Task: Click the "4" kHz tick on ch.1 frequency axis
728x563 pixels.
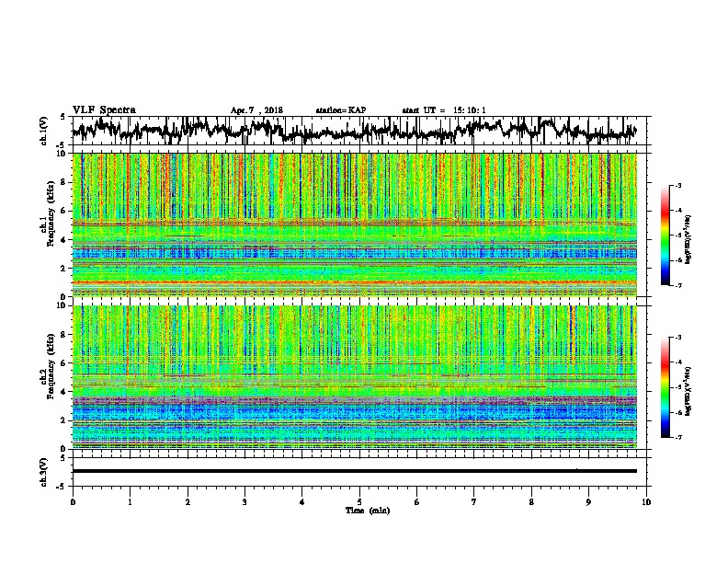Action: tap(63, 240)
